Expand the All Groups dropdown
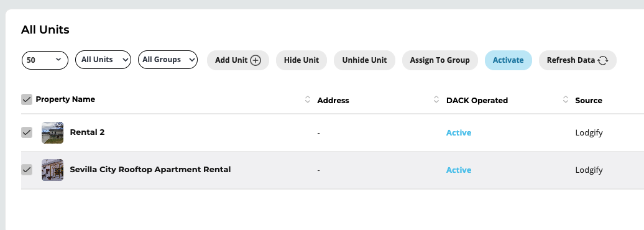Viewport: 644px width, 230px height. (168, 60)
